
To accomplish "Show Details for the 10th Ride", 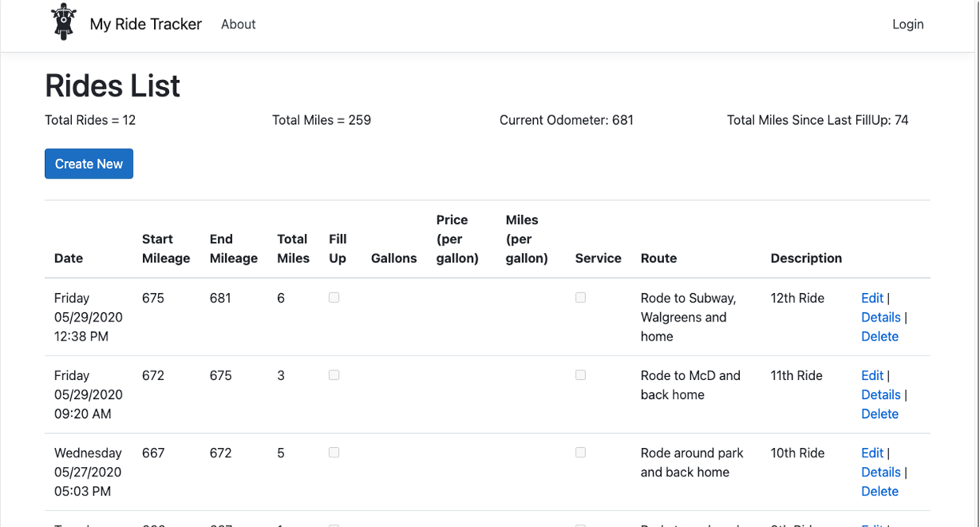I will (880, 472).
